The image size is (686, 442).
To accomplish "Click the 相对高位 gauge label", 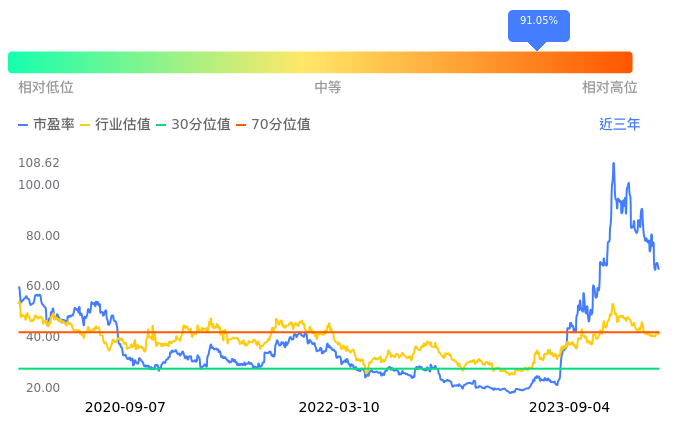I will click(x=610, y=88).
